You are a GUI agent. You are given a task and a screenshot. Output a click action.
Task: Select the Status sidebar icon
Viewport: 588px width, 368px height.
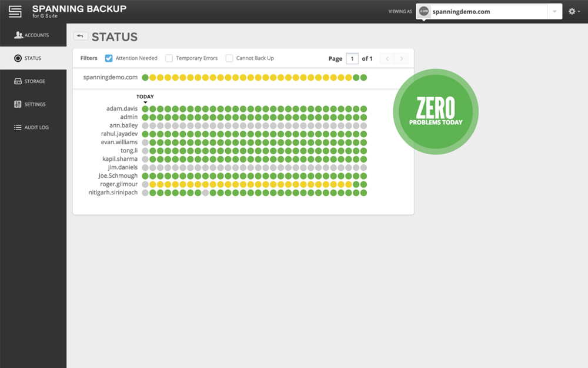point(18,58)
